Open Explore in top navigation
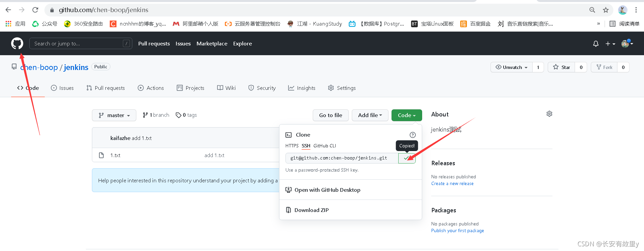 coord(242,44)
